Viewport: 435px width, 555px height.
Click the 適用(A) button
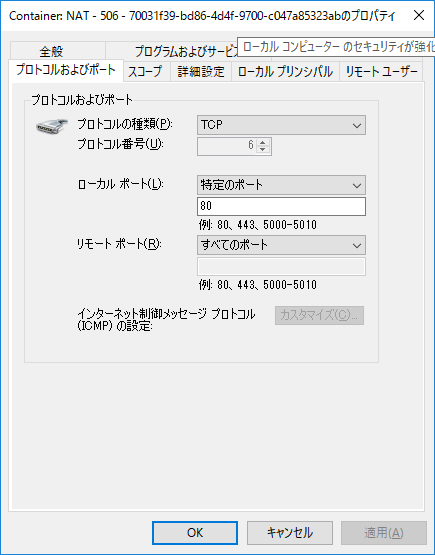[x=384, y=533]
